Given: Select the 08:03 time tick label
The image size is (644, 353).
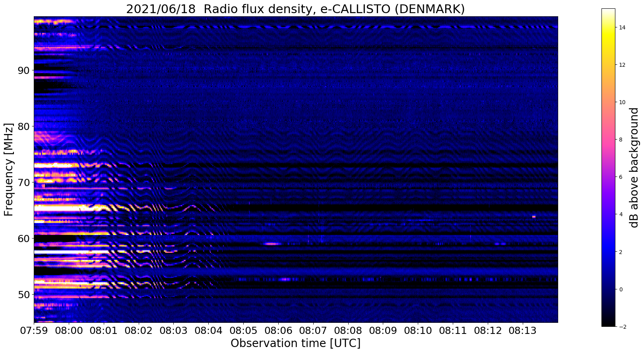Looking at the screenshot, I should (x=173, y=330).
